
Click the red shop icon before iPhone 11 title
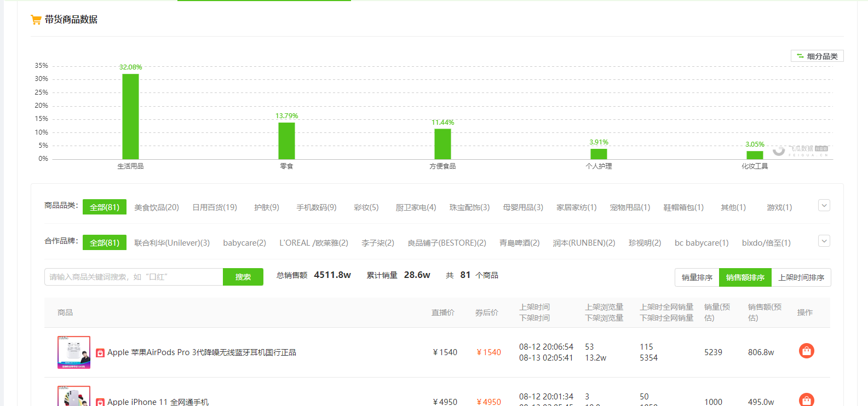(x=100, y=402)
